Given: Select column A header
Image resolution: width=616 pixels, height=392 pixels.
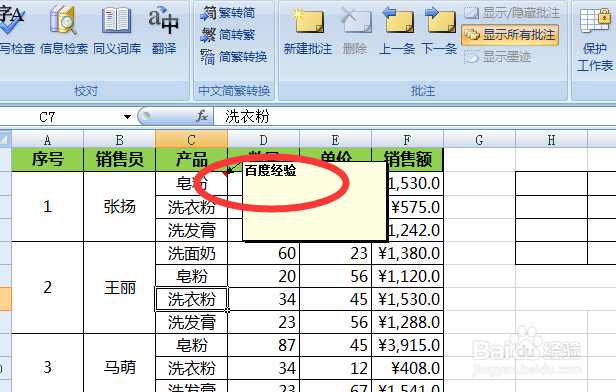Looking at the screenshot, I should point(48,139).
